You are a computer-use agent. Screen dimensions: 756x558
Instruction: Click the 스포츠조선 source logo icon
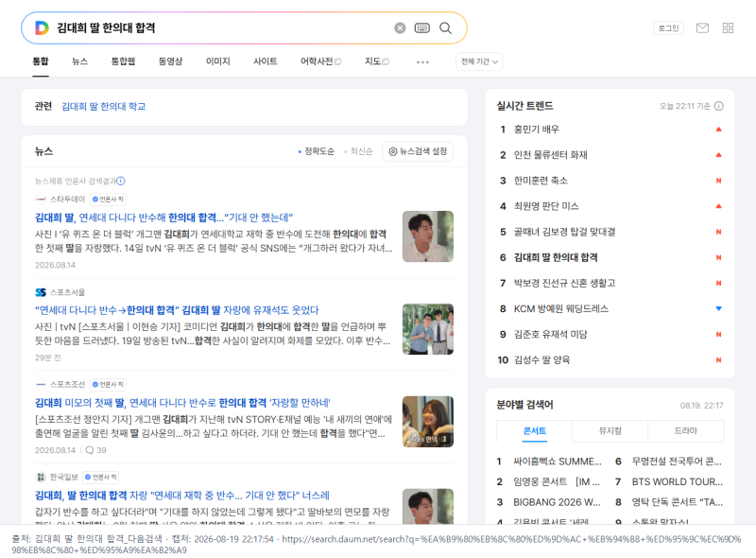41,384
